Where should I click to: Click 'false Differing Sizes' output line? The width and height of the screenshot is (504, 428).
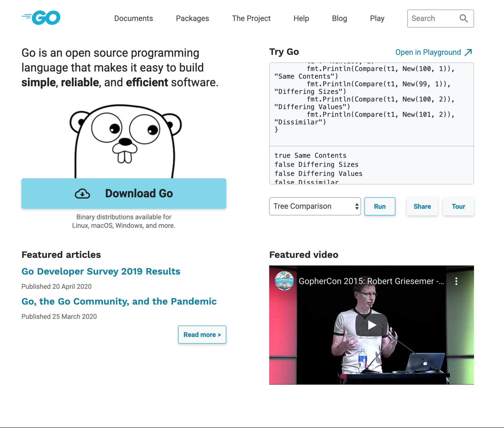tap(316, 165)
